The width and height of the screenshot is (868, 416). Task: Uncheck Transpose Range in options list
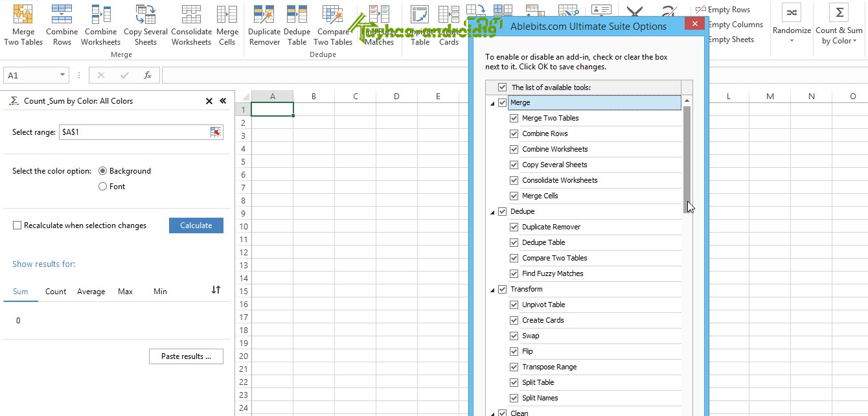[x=514, y=367]
